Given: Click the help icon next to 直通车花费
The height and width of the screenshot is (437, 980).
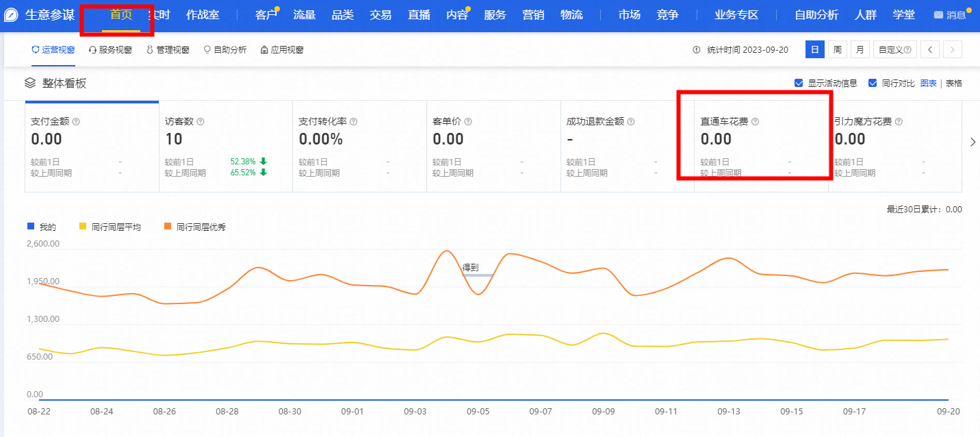Looking at the screenshot, I should (x=756, y=121).
